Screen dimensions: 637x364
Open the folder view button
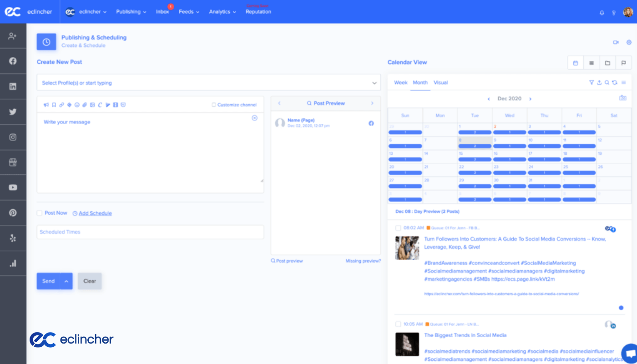tap(607, 63)
